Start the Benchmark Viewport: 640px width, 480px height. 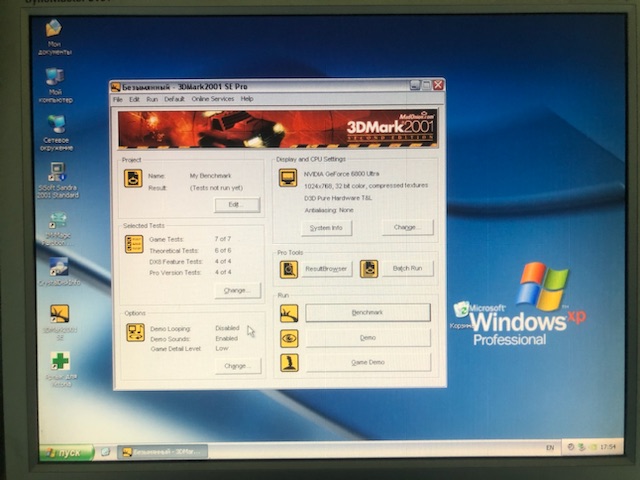(368, 313)
